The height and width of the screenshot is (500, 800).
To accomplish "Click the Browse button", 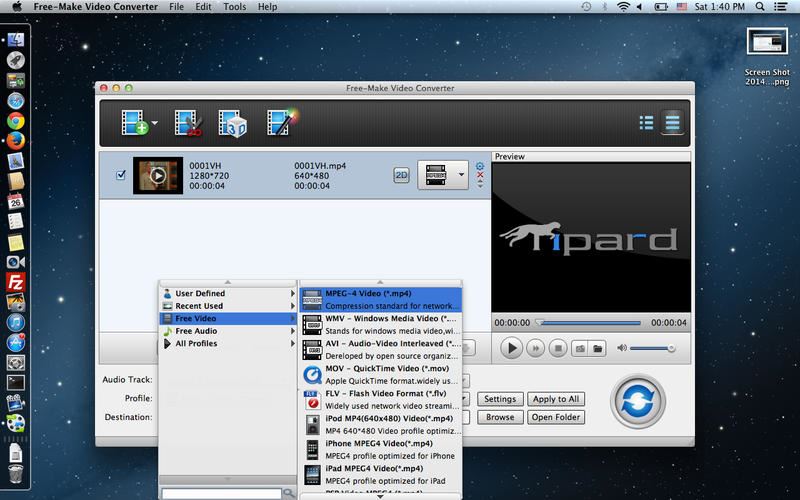I will click(x=500, y=417).
